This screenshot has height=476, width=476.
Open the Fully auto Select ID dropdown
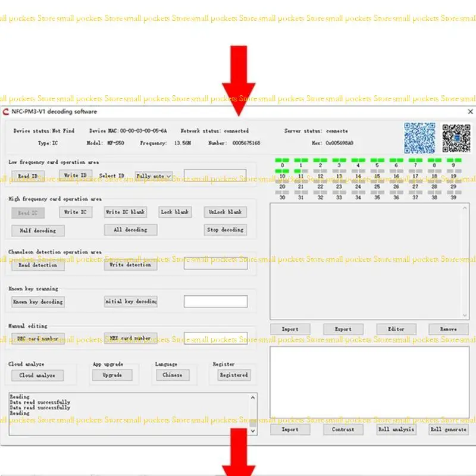pyautogui.click(x=154, y=176)
